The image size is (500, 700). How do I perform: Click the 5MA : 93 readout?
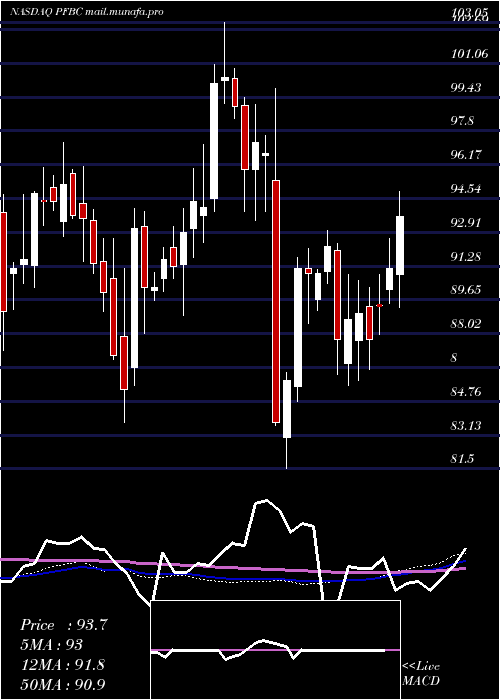51,645
